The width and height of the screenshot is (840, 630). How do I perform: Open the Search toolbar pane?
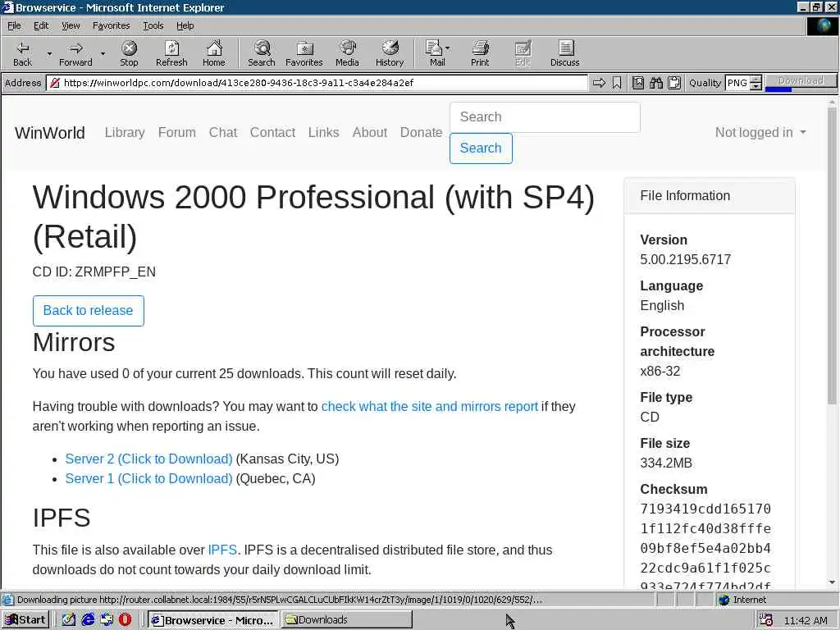[x=262, y=53]
